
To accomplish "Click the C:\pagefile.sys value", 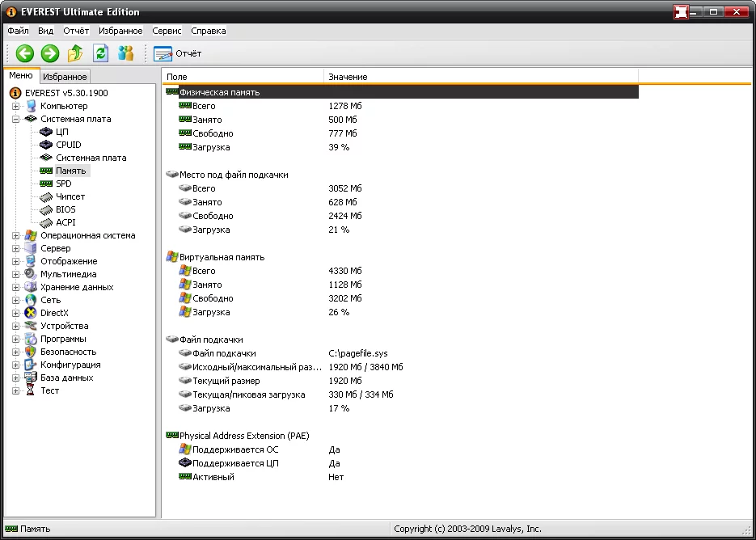I will tap(358, 353).
